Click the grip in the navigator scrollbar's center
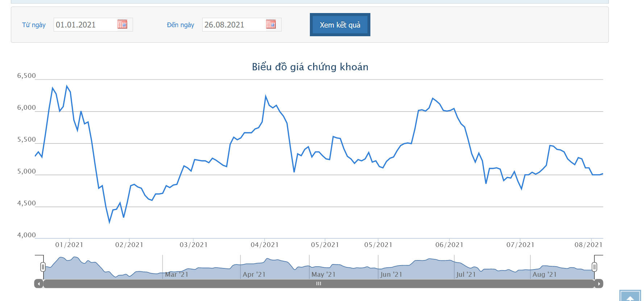Screen dimensions: 644x301 (x=319, y=284)
